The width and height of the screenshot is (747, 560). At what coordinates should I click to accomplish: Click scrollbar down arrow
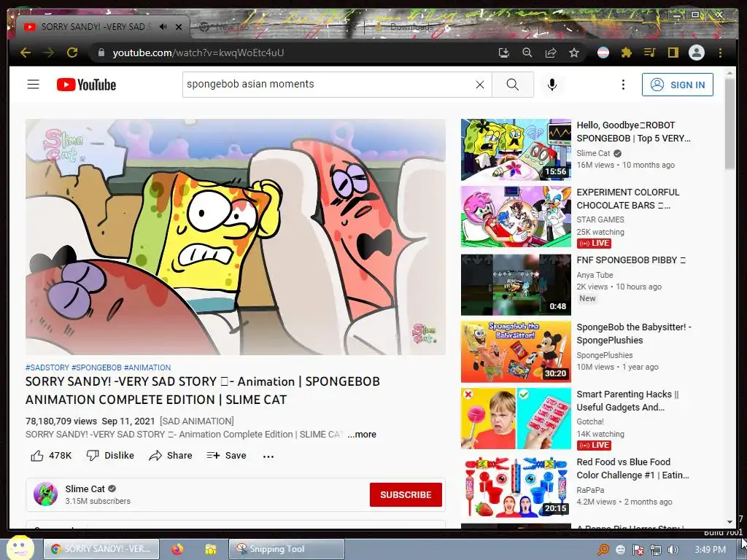(x=729, y=522)
